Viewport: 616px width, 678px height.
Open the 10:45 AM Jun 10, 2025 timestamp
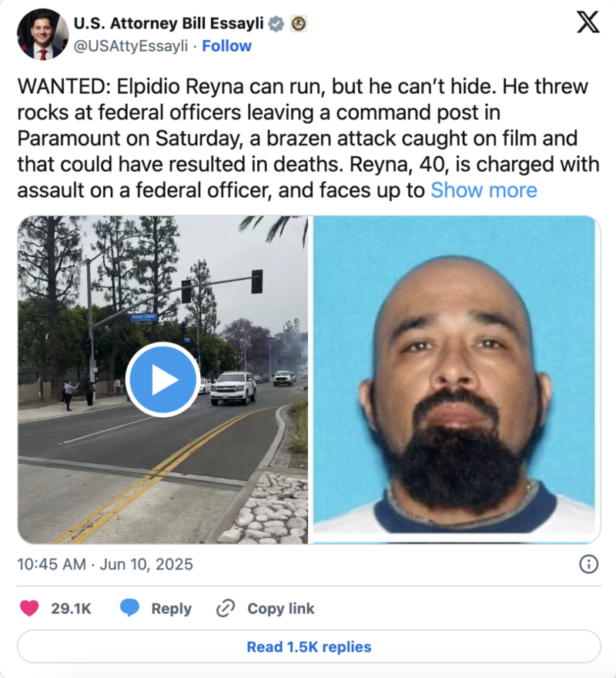(105, 564)
